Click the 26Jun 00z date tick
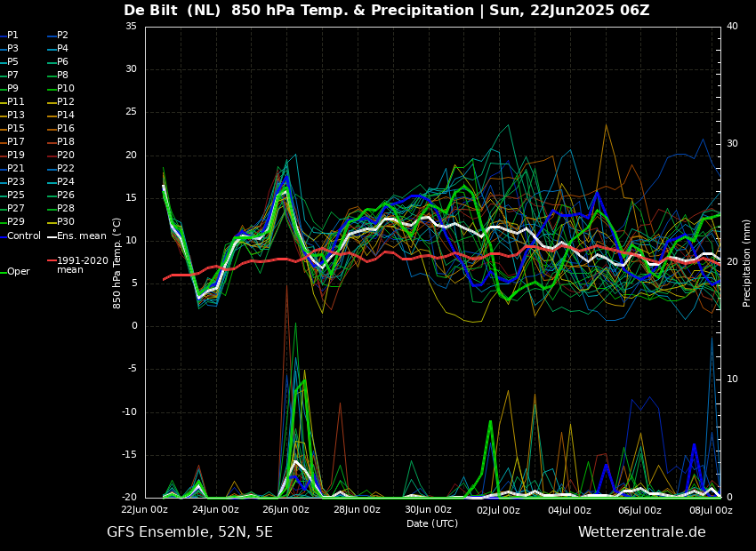Image resolution: width=756 pixels, height=551 pixels. coord(286,510)
